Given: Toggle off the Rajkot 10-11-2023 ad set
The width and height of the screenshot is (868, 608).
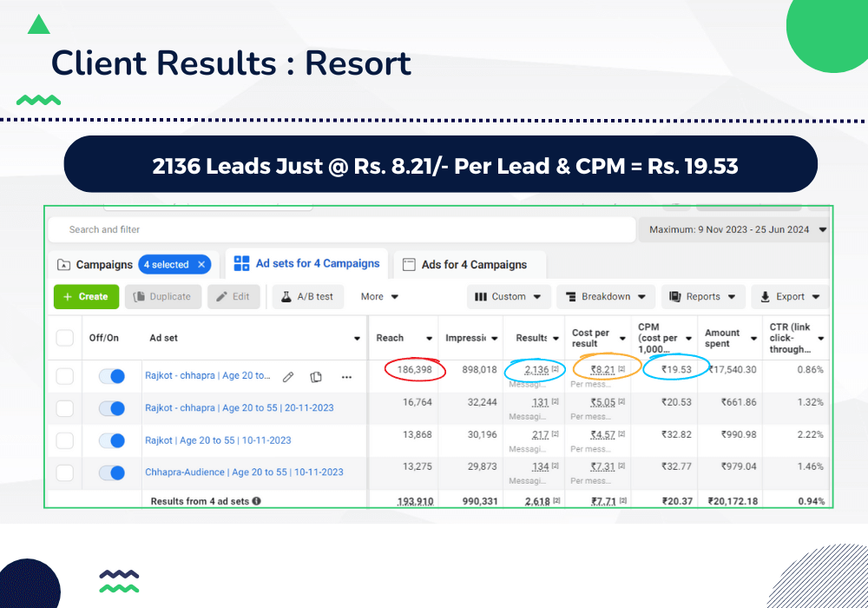Looking at the screenshot, I should pos(112,440).
